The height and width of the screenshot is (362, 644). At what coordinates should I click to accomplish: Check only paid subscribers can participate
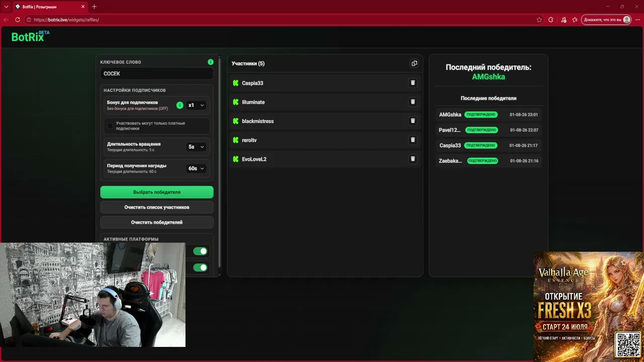click(x=110, y=126)
